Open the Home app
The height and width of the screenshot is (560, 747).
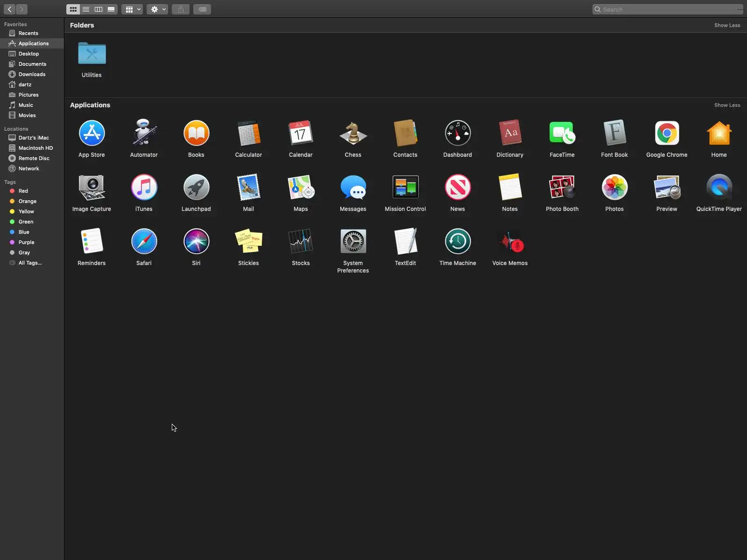point(719,133)
